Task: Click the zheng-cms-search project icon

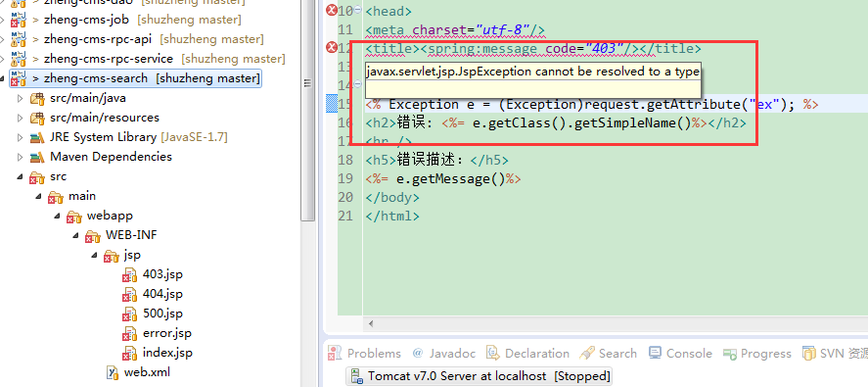Action: click(x=19, y=78)
